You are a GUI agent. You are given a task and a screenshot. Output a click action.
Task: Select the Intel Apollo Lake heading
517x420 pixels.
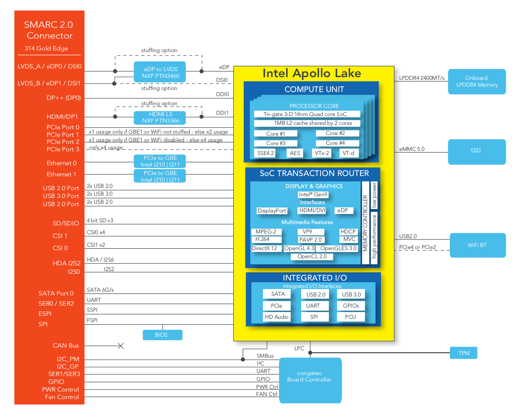coord(312,73)
